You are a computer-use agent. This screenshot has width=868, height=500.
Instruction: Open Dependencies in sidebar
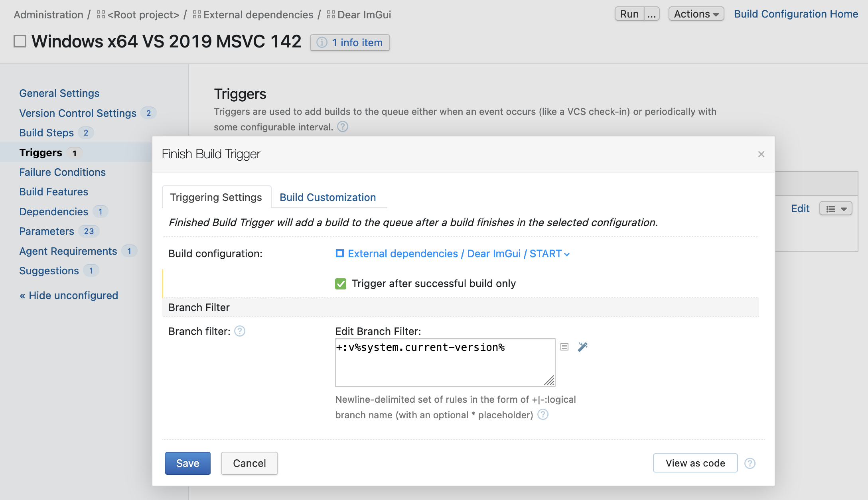54,212
